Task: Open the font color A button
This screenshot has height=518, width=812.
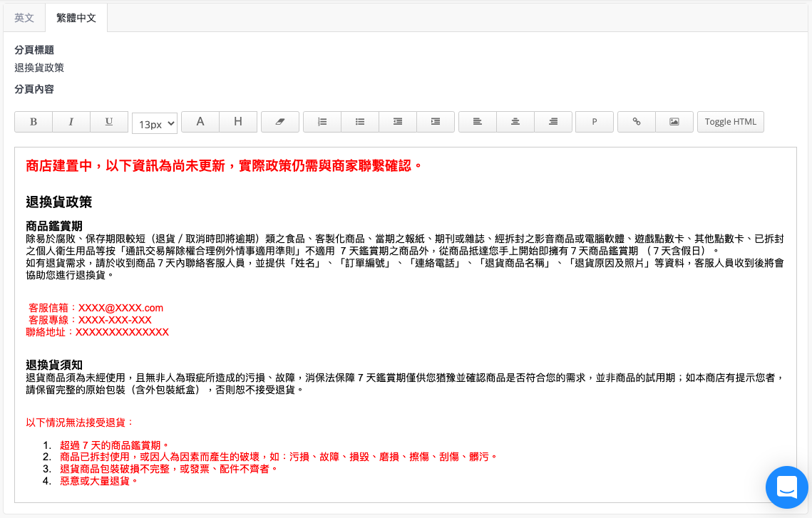Action: coord(200,122)
